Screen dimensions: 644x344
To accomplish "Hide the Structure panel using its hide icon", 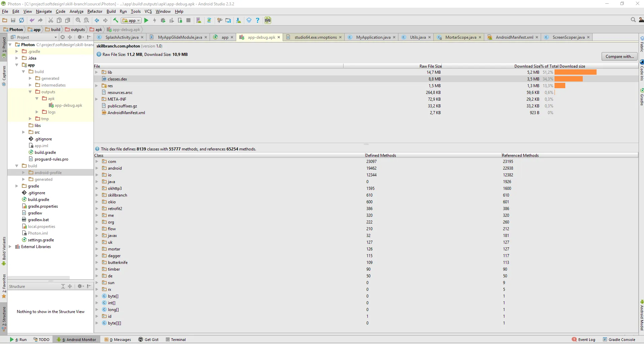I will (89, 286).
